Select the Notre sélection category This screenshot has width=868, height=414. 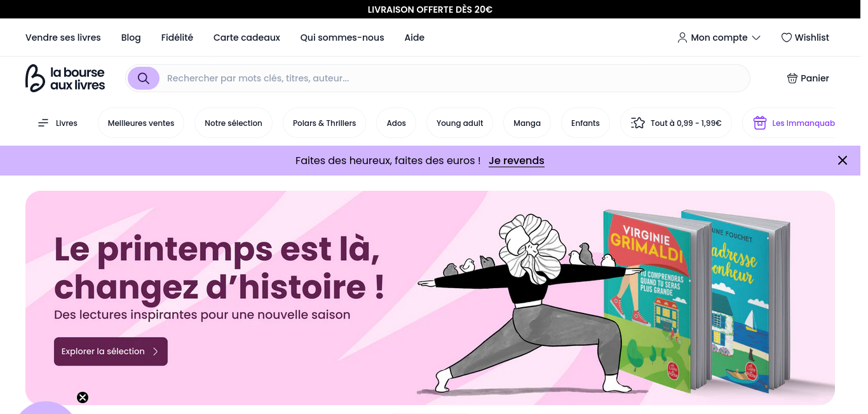(233, 123)
